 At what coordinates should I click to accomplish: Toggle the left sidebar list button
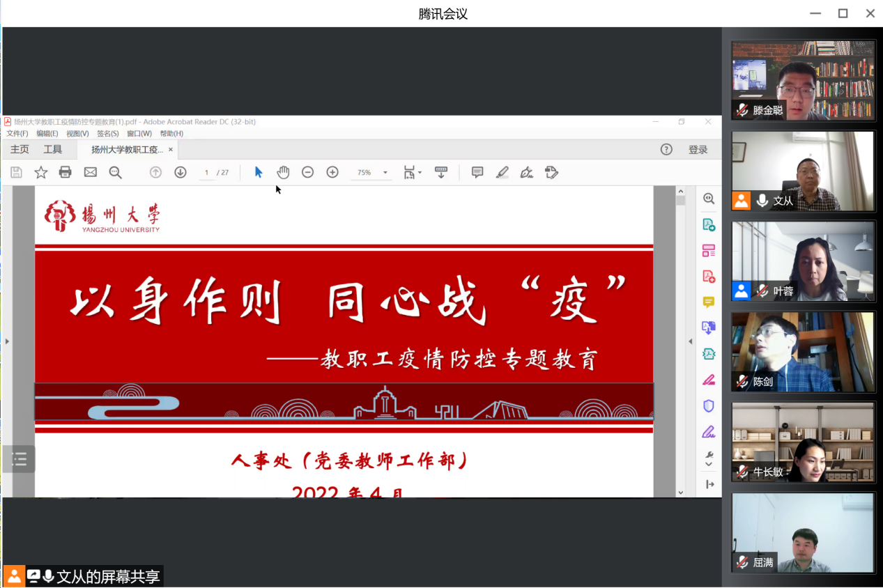pos(19,458)
